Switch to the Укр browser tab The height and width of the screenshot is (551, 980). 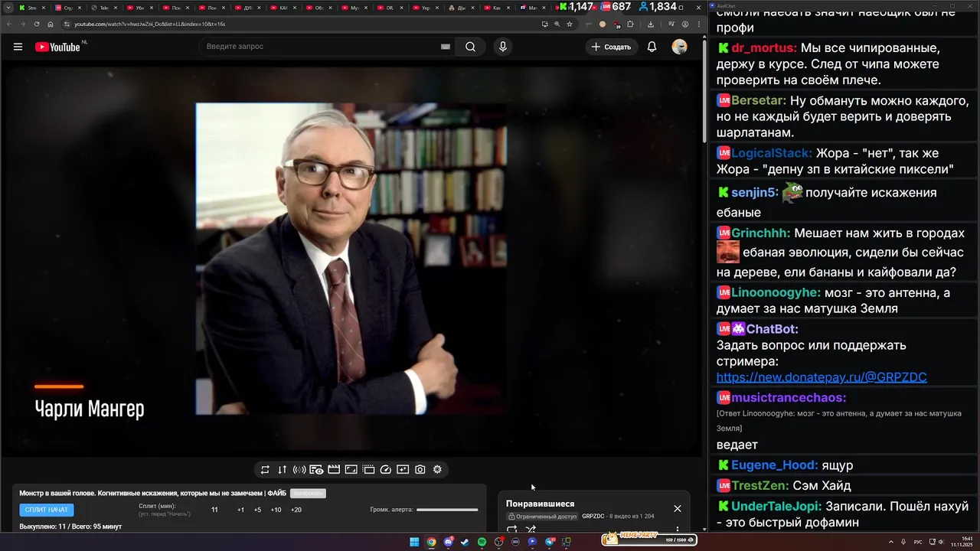pos(426,8)
